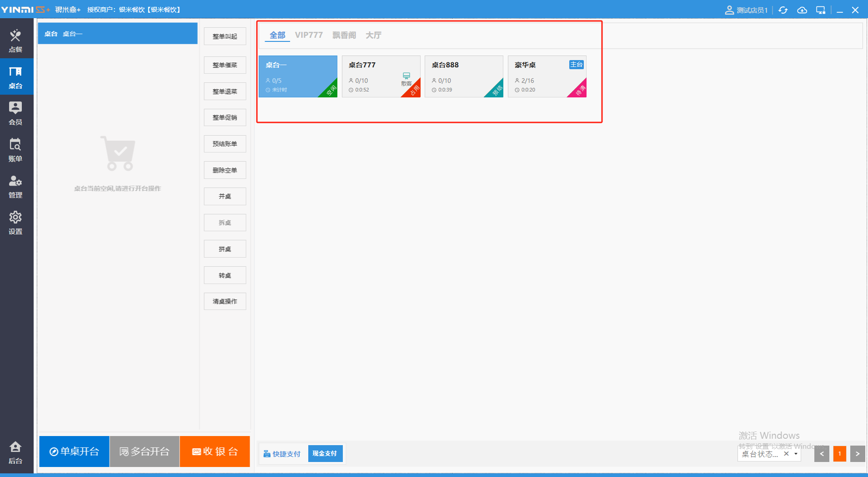The height and width of the screenshot is (477, 868).
Task: Select the 会员 member icon in sidebar
Action: pos(15,113)
